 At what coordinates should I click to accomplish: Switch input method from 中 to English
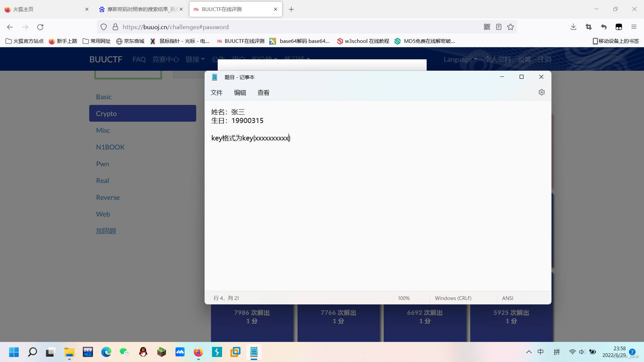[541, 352]
